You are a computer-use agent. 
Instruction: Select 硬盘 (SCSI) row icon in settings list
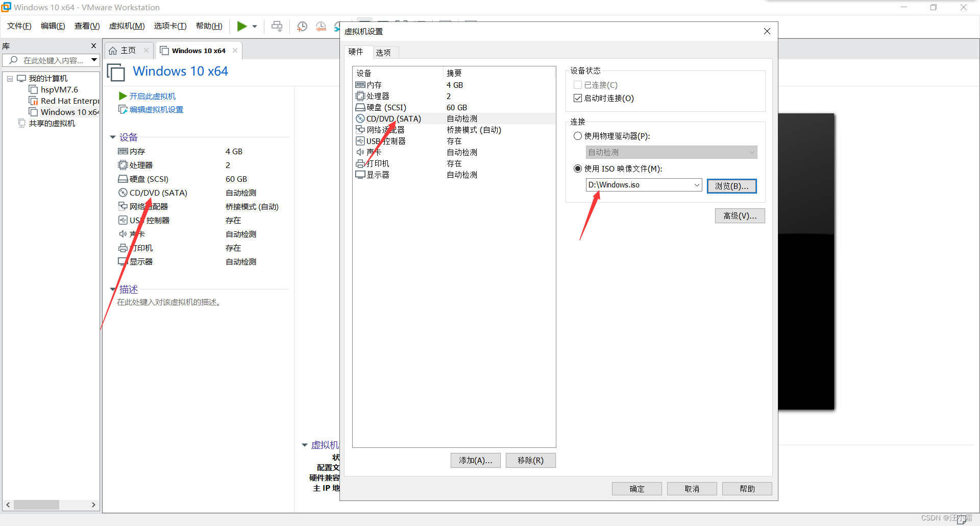pyautogui.click(x=360, y=107)
